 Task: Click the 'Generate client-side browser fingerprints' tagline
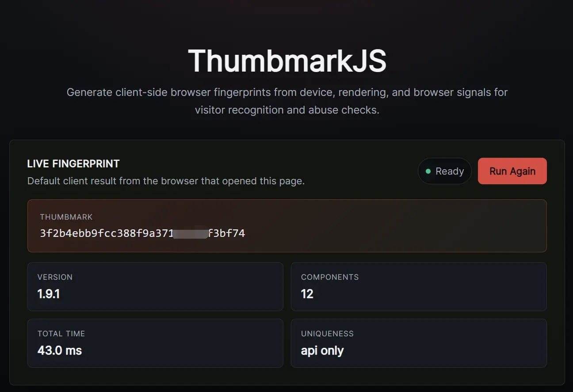point(287,101)
